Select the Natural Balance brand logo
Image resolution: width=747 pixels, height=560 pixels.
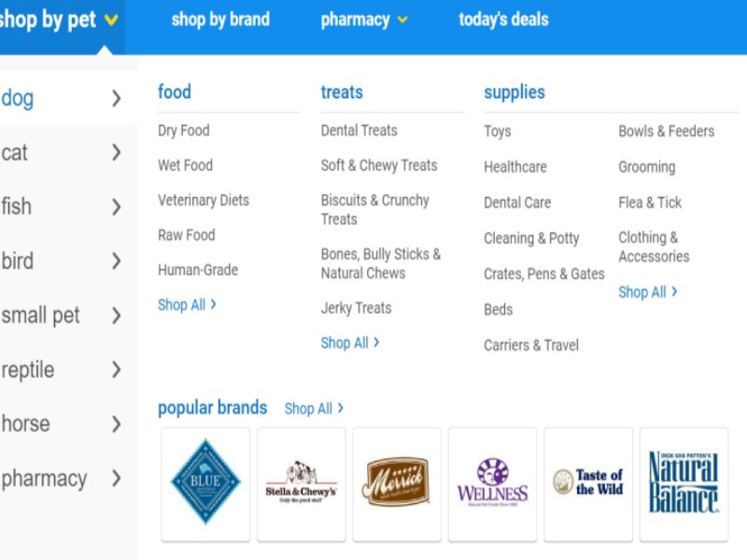tap(684, 483)
